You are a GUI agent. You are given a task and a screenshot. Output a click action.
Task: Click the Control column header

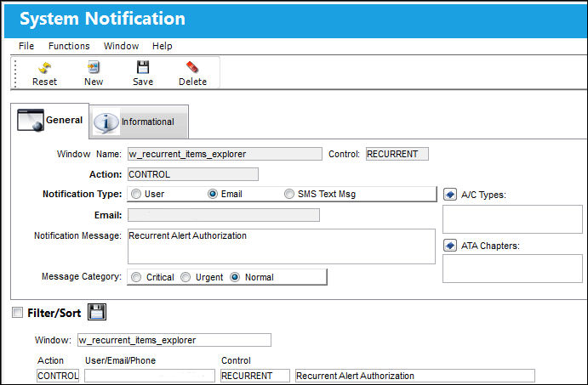coord(236,360)
